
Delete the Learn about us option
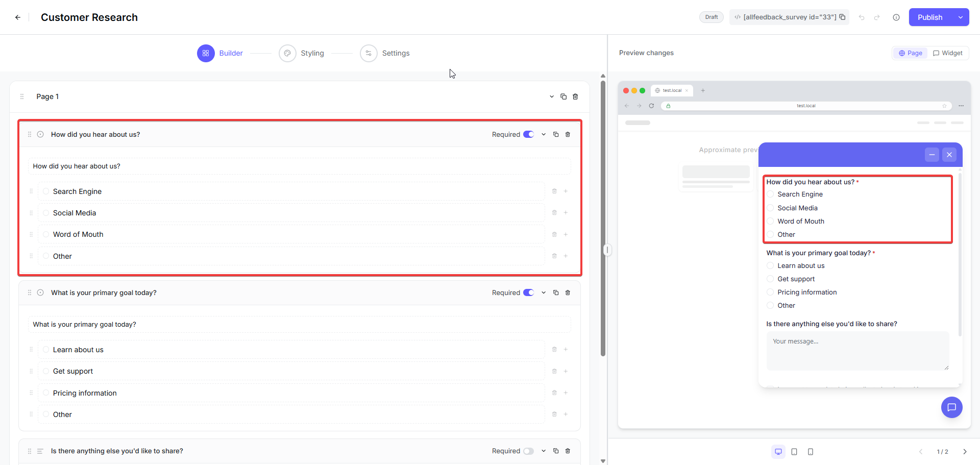pos(554,350)
